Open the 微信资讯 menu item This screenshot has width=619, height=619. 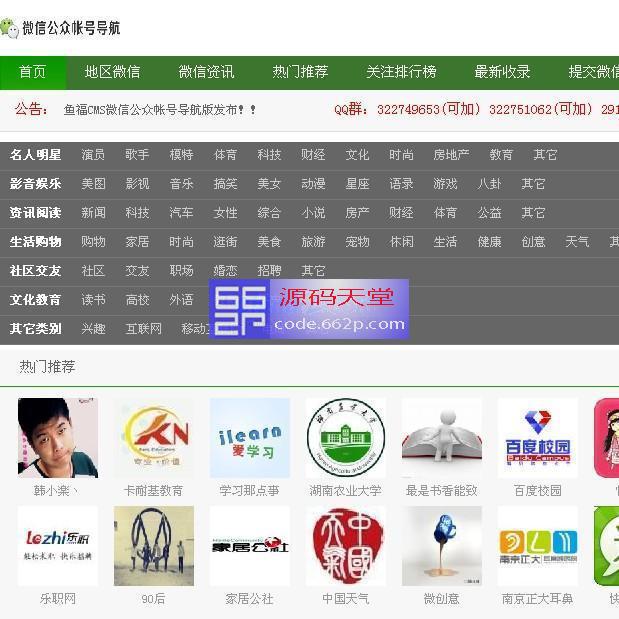(206, 72)
